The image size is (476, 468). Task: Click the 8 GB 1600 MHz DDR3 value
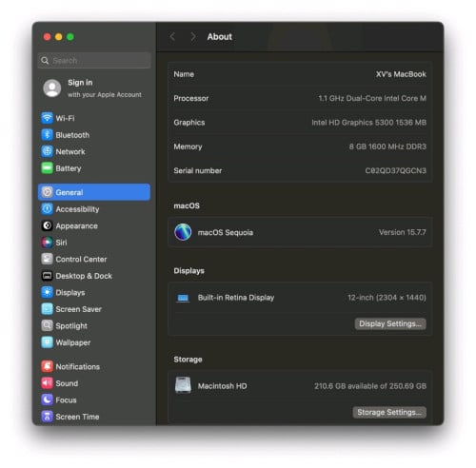point(387,146)
